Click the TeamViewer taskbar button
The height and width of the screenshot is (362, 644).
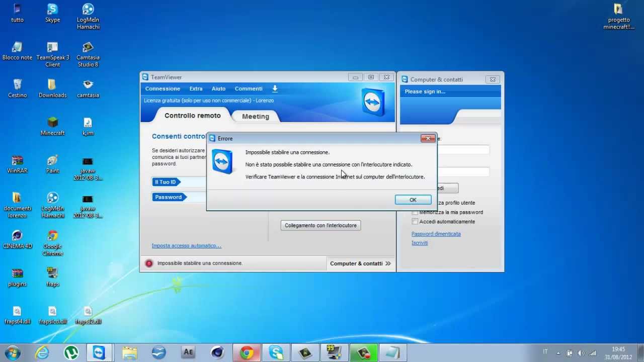pyautogui.click(x=100, y=353)
